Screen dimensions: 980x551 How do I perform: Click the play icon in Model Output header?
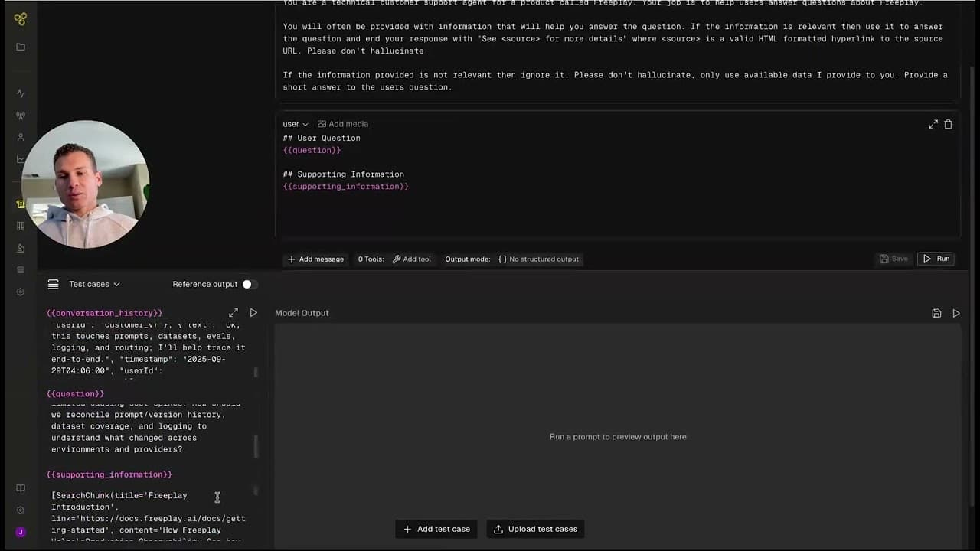coord(956,313)
